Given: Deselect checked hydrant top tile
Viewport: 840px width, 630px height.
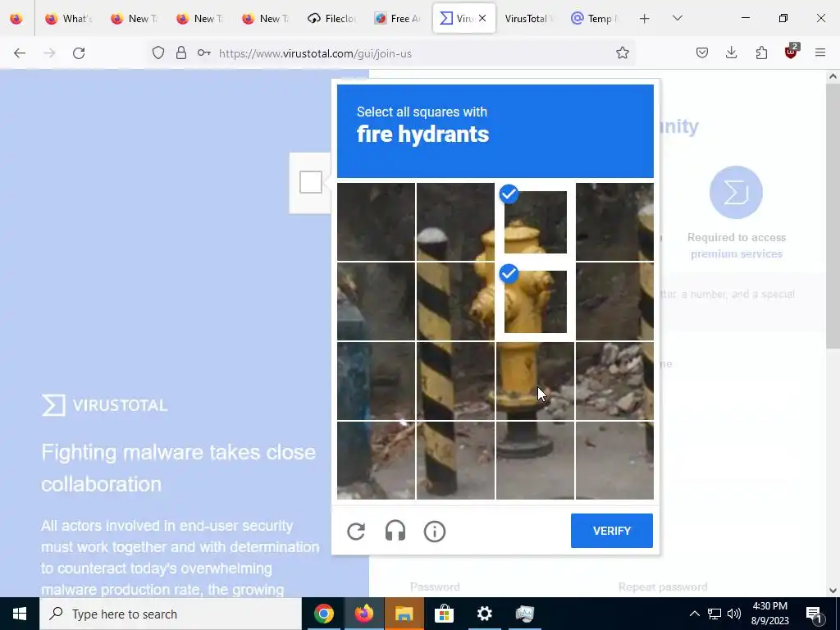Looking at the screenshot, I should tap(535, 221).
